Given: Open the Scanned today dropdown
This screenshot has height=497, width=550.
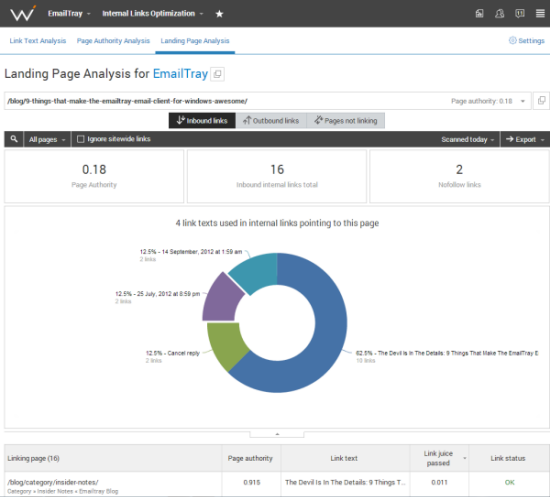Looking at the screenshot, I should point(468,139).
